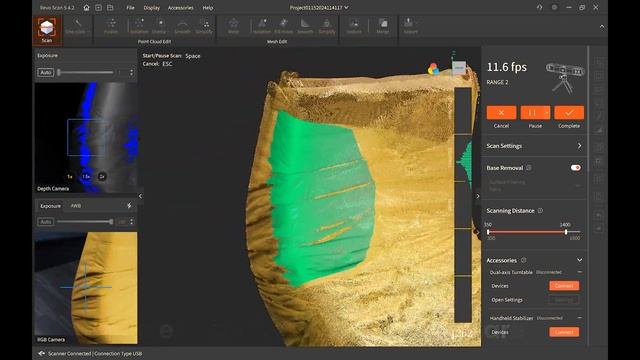Open project name dropdown
This screenshot has height=360, width=640.
pyautogui.click(x=347, y=7)
